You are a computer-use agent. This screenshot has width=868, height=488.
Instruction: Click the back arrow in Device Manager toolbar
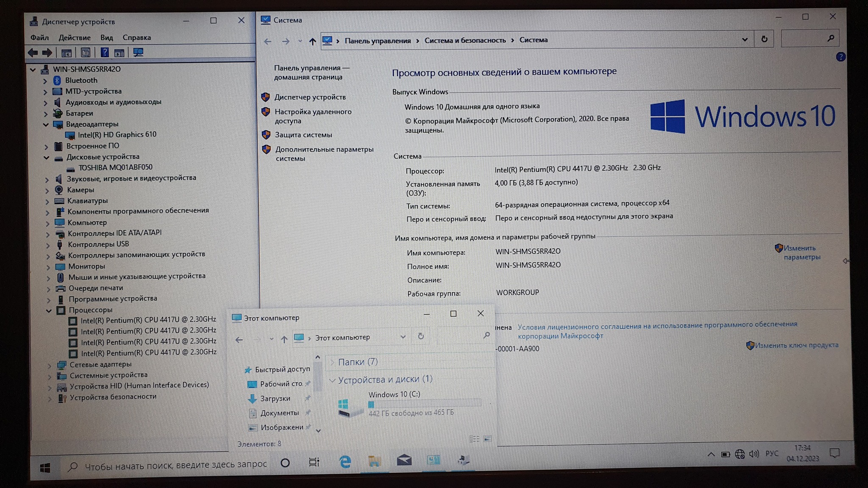pyautogui.click(x=33, y=53)
